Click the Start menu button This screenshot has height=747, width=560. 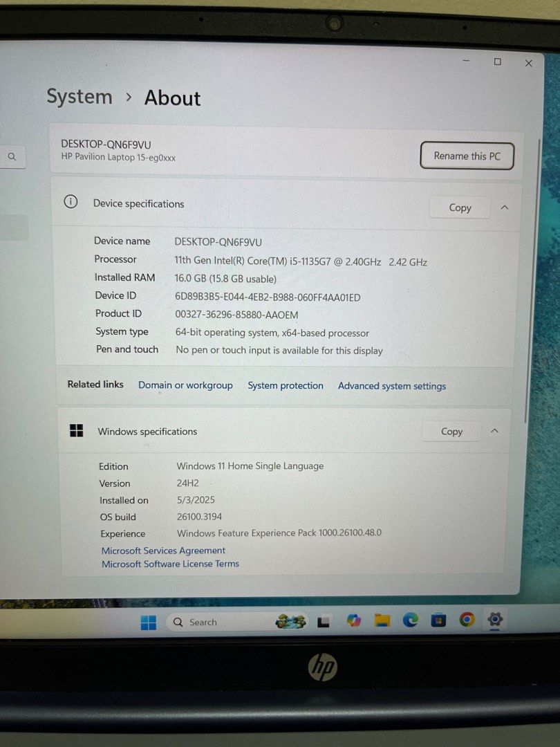tap(147, 621)
